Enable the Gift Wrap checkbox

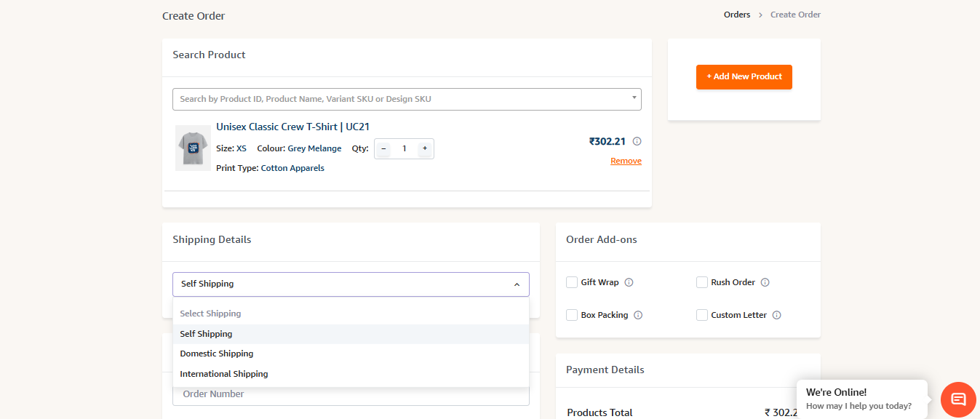point(572,282)
